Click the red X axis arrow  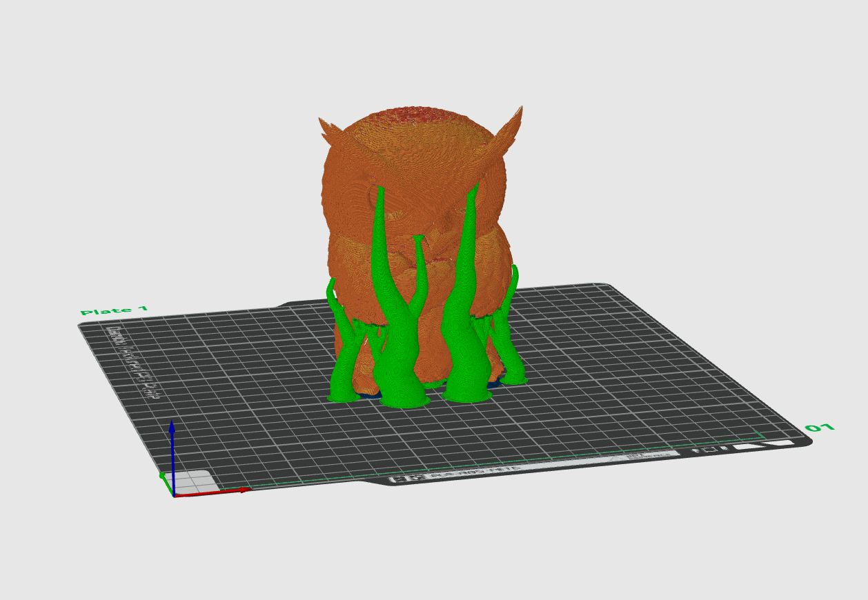[214, 491]
